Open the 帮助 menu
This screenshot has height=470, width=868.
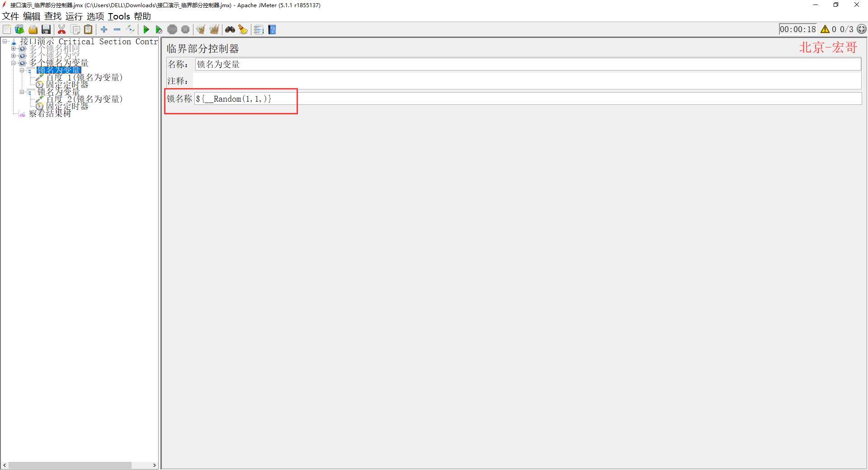(x=142, y=16)
